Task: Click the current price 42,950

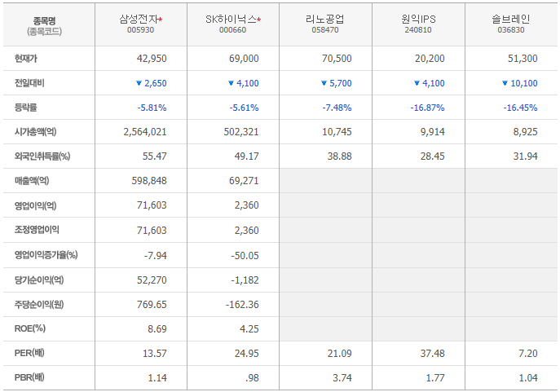Action: [152, 59]
